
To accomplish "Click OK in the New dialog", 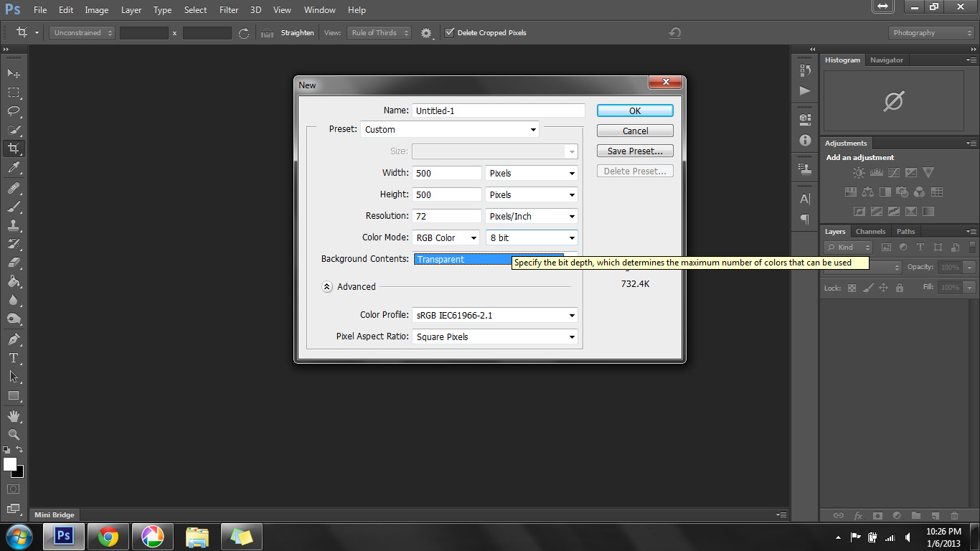I will [x=635, y=110].
